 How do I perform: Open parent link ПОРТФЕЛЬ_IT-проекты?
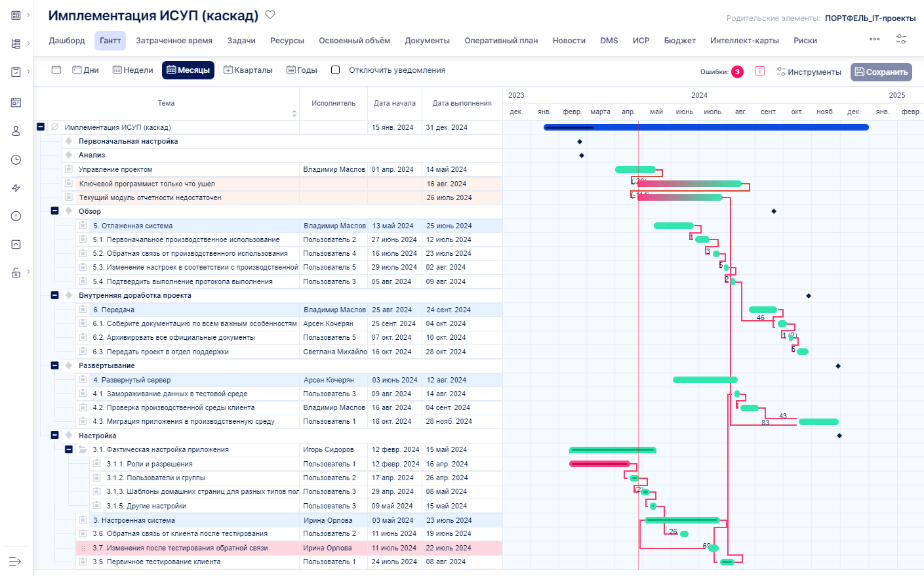tap(870, 18)
